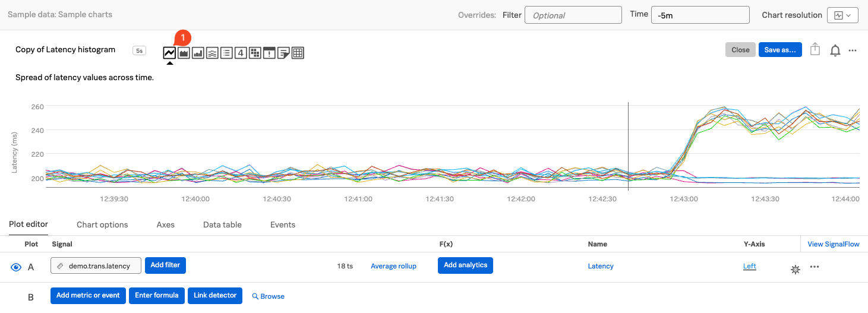Select the histogram chart type icon
The image size is (868, 313).
(212, 53)
